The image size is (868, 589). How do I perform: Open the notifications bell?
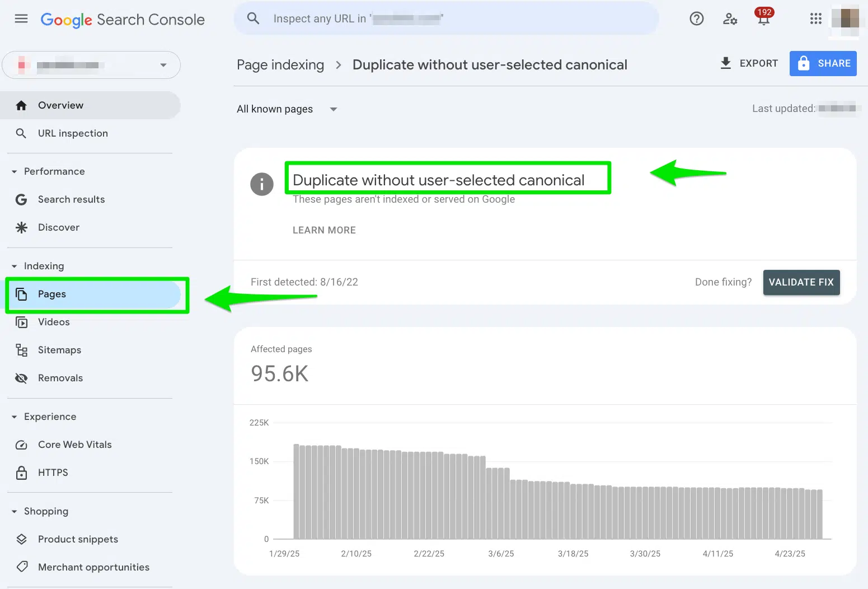coord(763,18)
